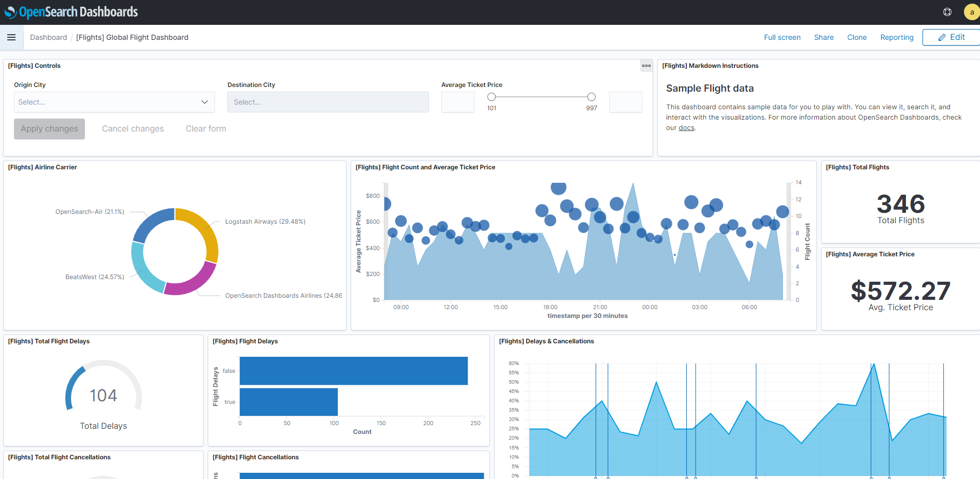Click the 104 Total Delays gauge
980x479 pixels.
104,396
